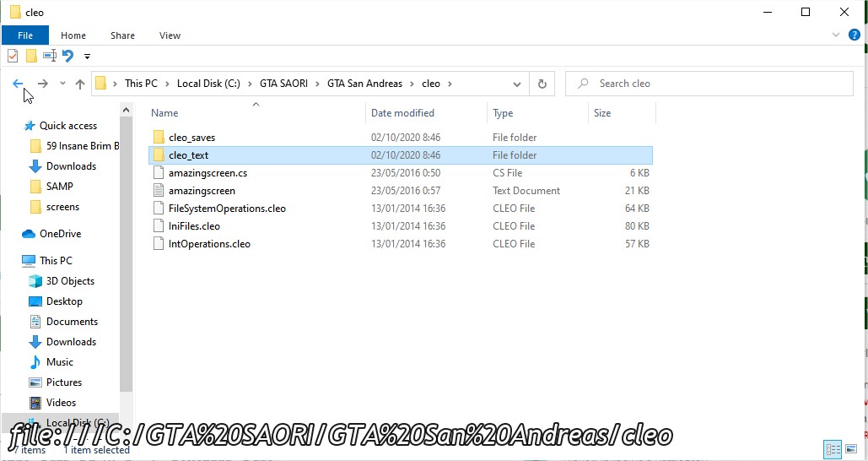Switch to the Home ribbon tab

point(73,35)
